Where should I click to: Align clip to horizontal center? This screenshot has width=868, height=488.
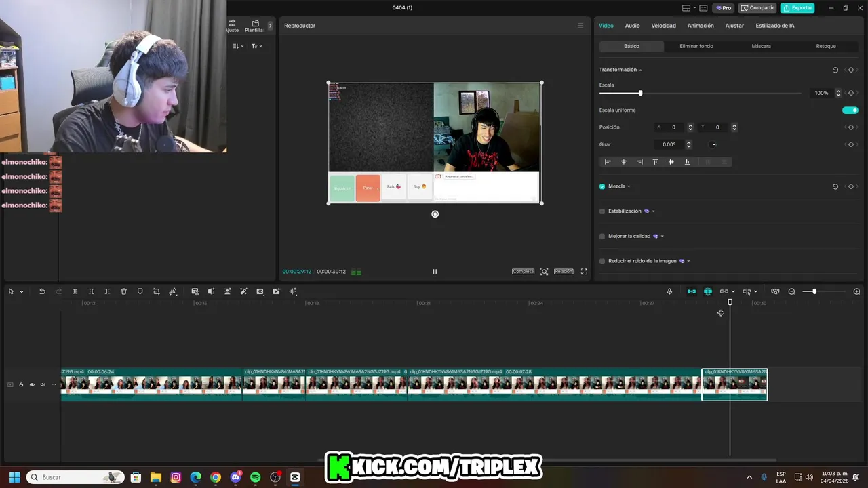[x=624, y=162]
